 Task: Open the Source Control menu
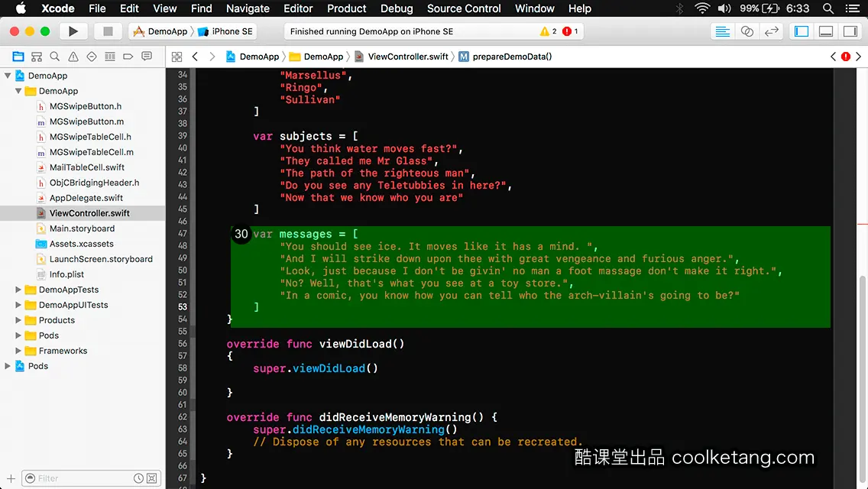coord(464,8)
